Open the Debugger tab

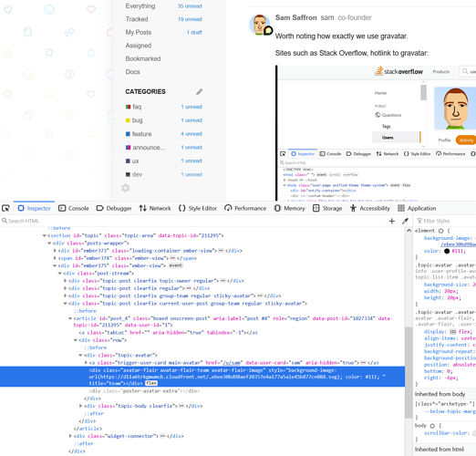click(114, 208)
